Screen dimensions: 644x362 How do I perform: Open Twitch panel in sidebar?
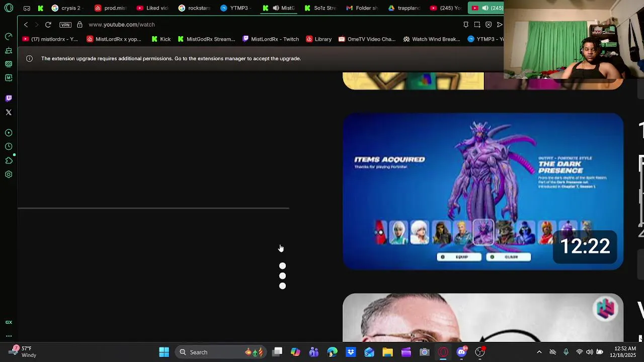coord(9,98)
